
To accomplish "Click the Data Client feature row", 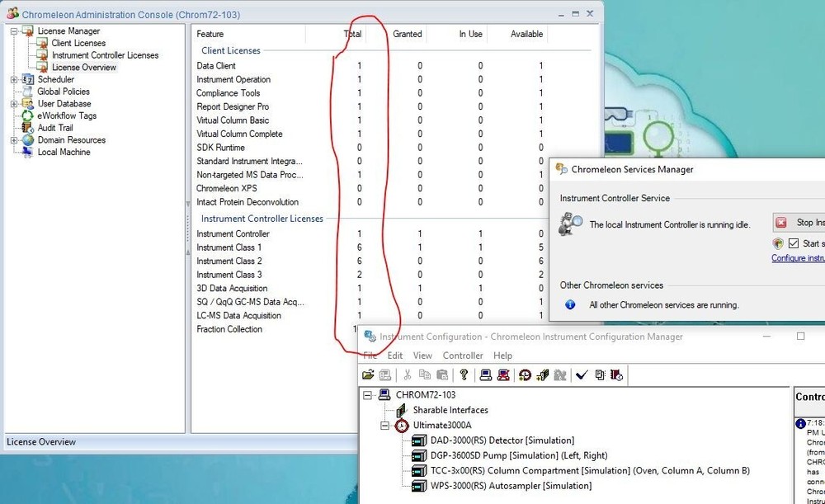I will point(370,66).
